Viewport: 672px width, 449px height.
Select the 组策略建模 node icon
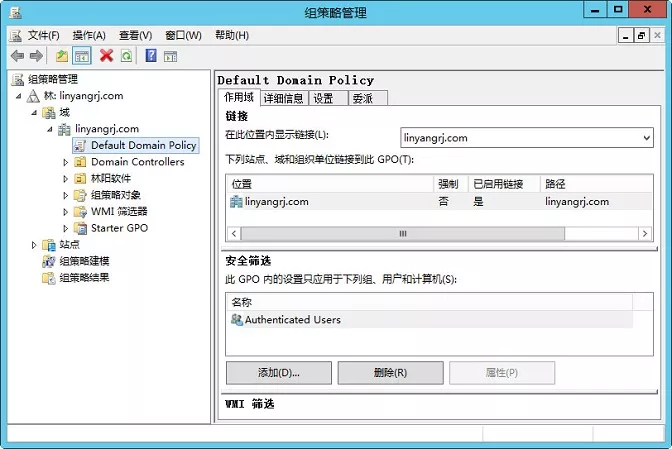coord(49,261)
